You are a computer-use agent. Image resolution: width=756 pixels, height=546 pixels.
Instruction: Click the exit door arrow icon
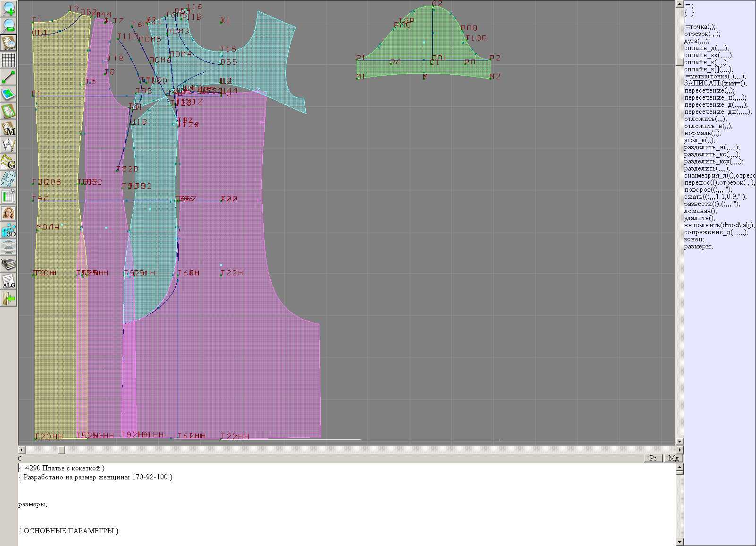tap(9, 298)
